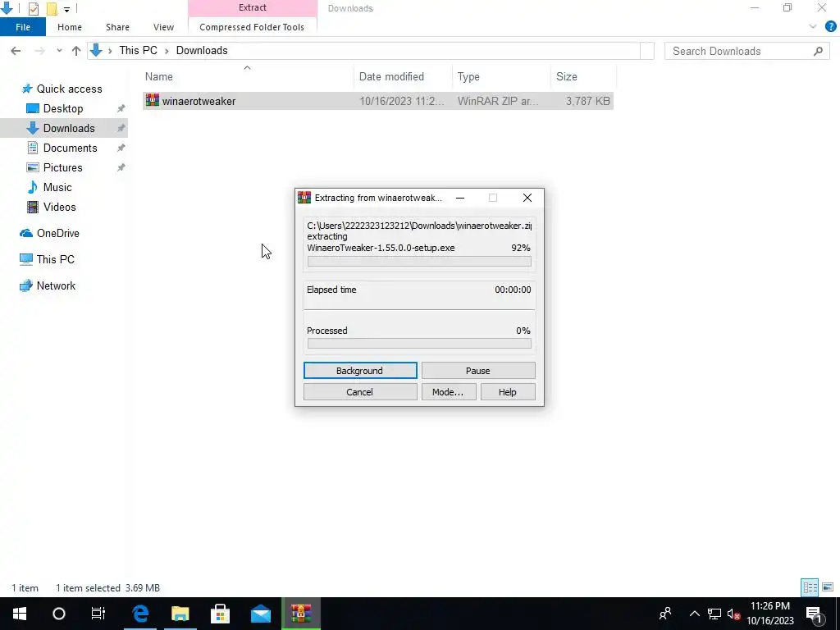Image resolution: width=840 pixels, height=630 pixels.
Task: Open Microsoft Store from taskbar
Action: pos(220,614)
